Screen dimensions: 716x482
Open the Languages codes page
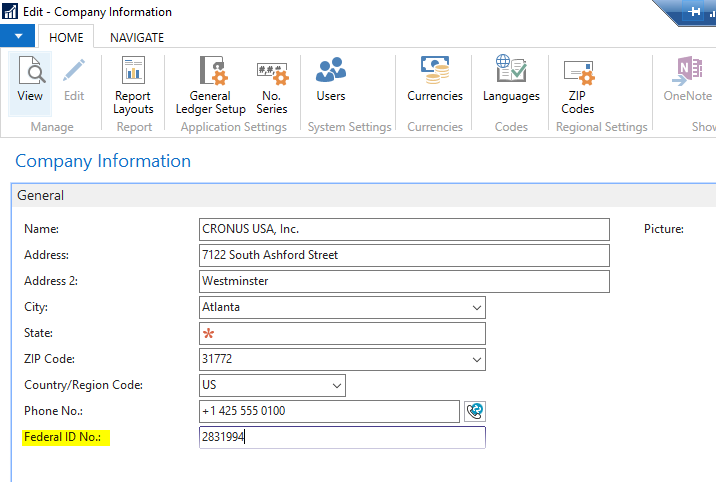511,79
